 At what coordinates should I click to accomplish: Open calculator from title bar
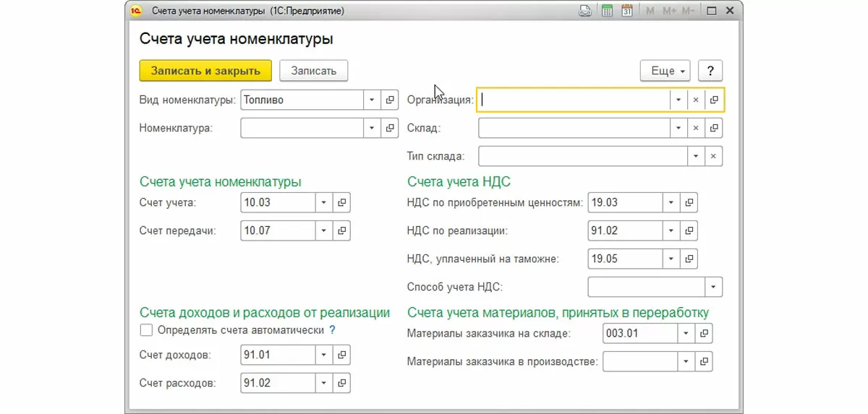(x=607, y=11)
